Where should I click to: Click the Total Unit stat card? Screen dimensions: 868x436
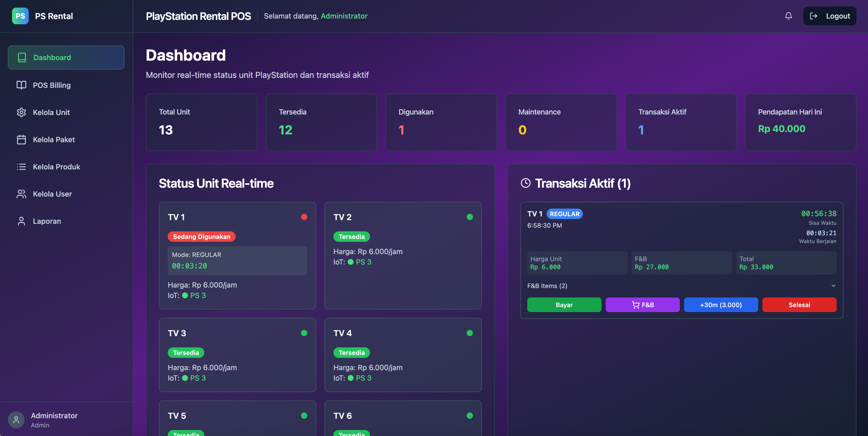(x=201, y=122)
